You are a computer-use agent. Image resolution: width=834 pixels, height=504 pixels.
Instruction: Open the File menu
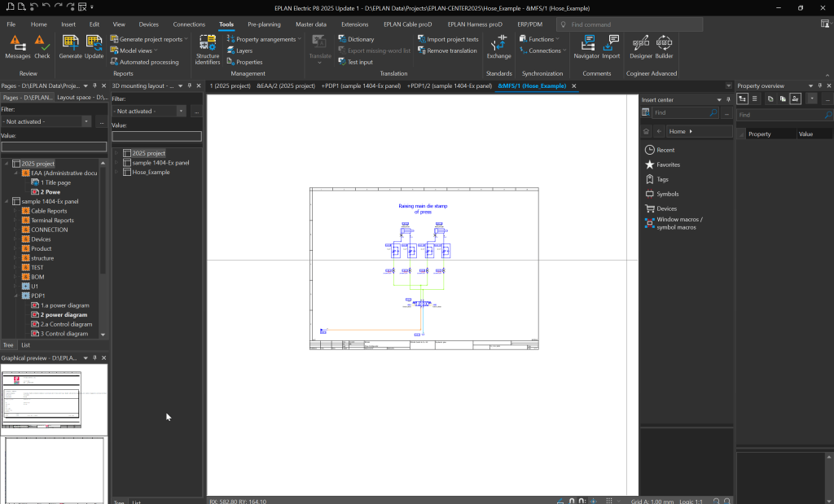[11, 24]
